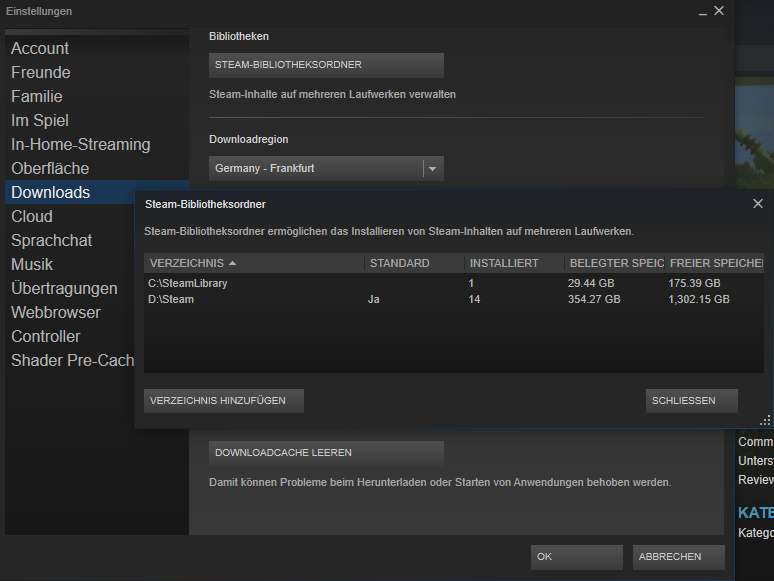Click the 354.27 GB used space value

594,300
